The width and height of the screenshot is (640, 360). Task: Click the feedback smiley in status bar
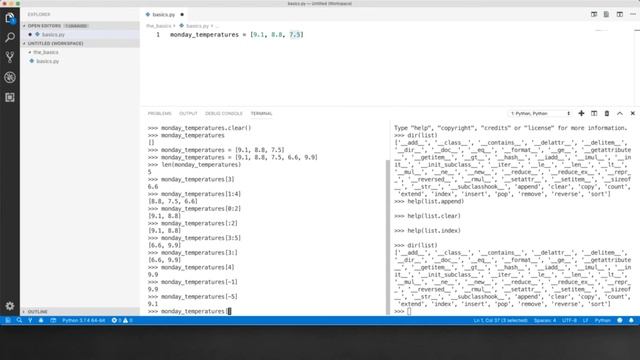(620, 320)
